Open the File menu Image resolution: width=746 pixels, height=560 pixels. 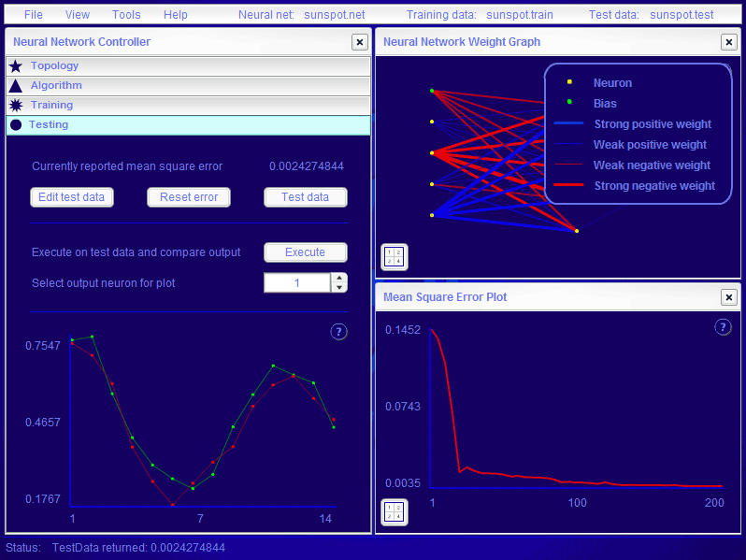pyautogui.click(x=34, y=15)
